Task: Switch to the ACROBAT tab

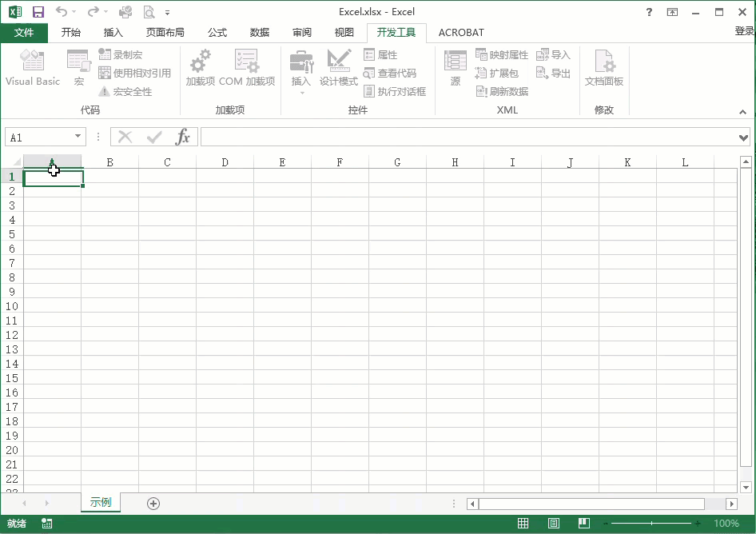Action: click(x=461, y=32)
